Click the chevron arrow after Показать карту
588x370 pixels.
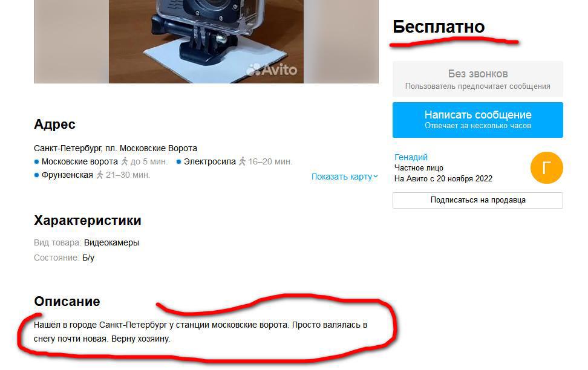coord(376,176)
